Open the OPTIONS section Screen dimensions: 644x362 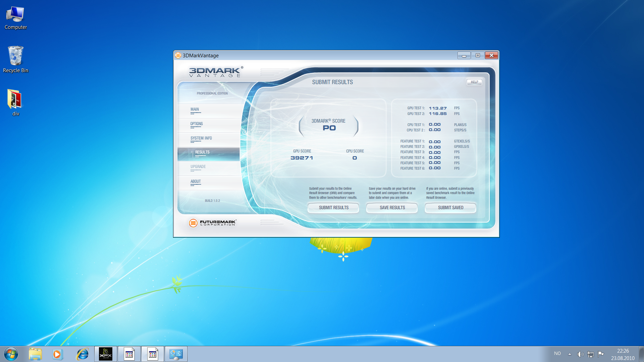point(209,125)
